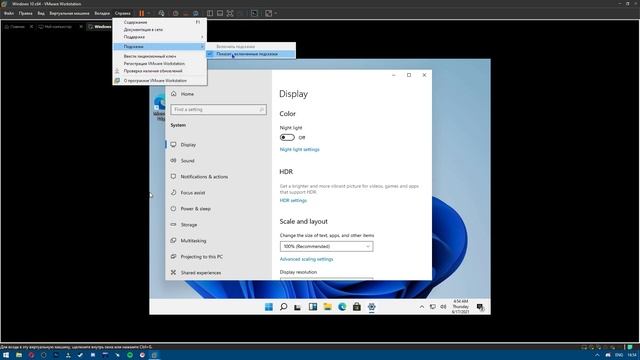Open Advanced scaling settings link
This screenshot has height=360, width=640.
click(307, 259)
